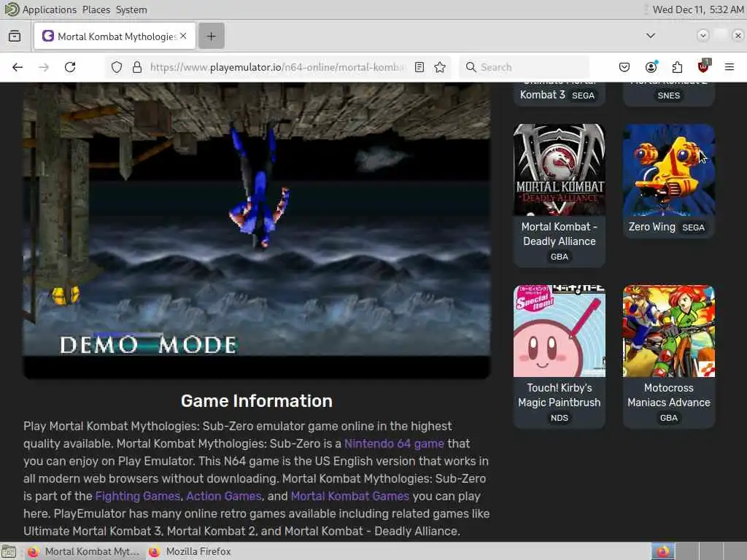Open Motocross Maniacs Advance cover thumbnail
747x560 pixels.
pos(669,331)
